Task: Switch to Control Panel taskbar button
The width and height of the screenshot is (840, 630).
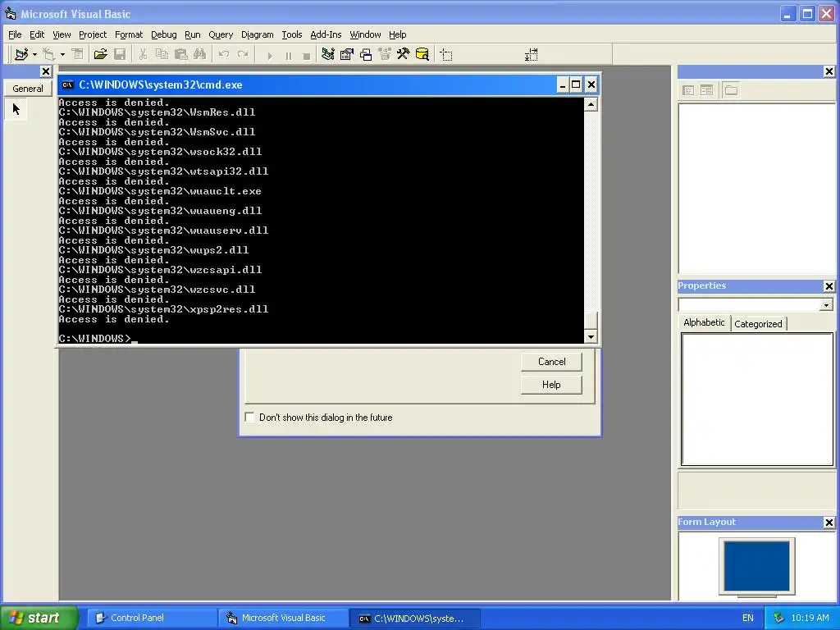Action: [152, 618]
